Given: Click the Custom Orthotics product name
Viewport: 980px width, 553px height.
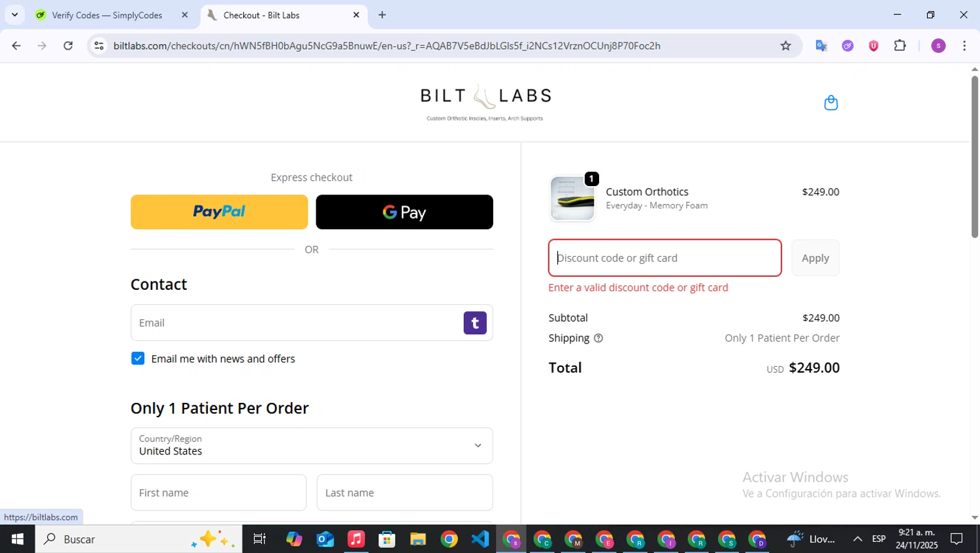Looking at the screenshot, I should click(x=647, y=192).
